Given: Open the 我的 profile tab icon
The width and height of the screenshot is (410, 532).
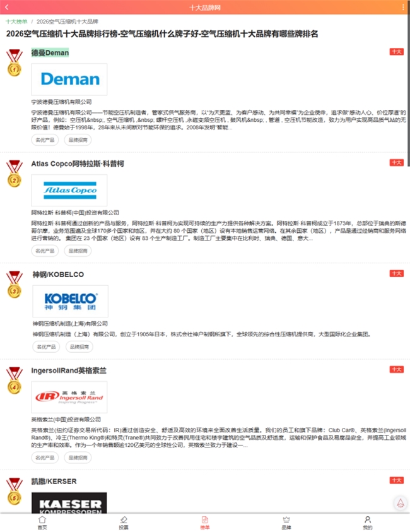Looking at the screenshot, I should coord(368,520).
